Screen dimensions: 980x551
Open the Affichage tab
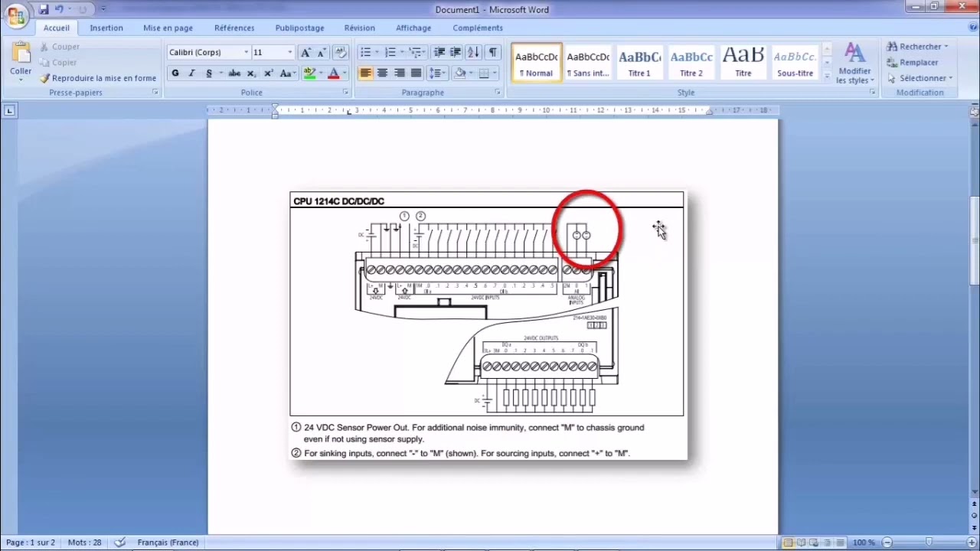pyautogui.click(x=413, y=28)
